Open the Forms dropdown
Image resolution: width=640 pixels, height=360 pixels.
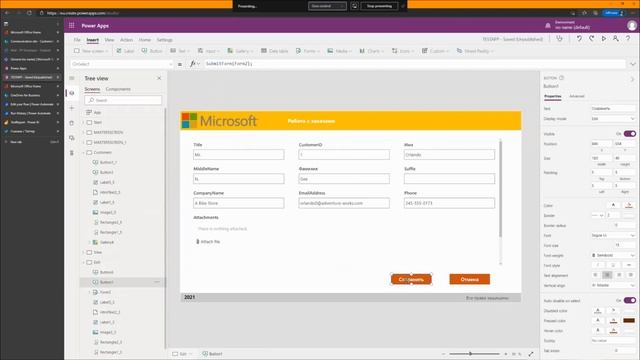pos(307,51)
